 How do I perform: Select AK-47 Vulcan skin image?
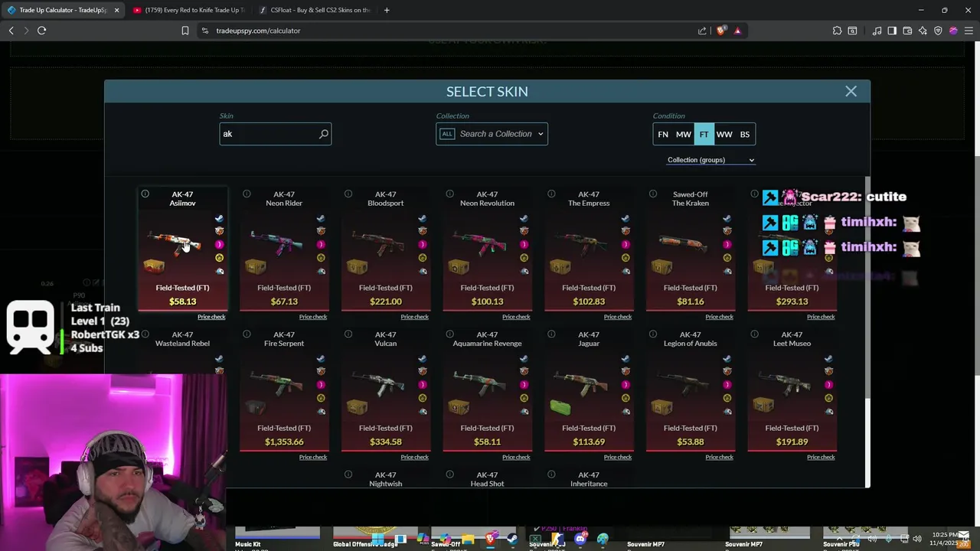point(378,383)
